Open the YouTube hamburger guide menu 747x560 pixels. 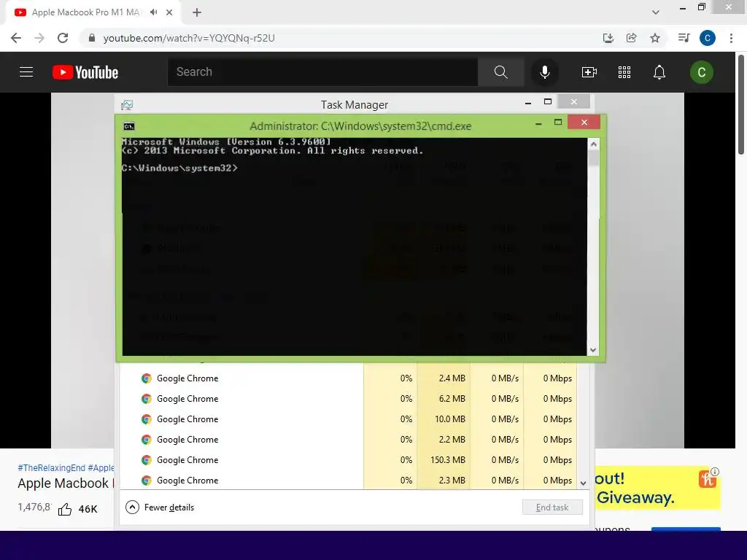26,72
